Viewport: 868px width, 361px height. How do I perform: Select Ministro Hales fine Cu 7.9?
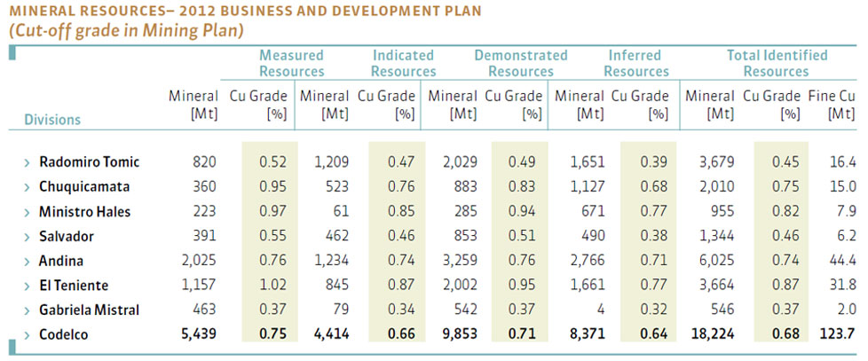847,212
